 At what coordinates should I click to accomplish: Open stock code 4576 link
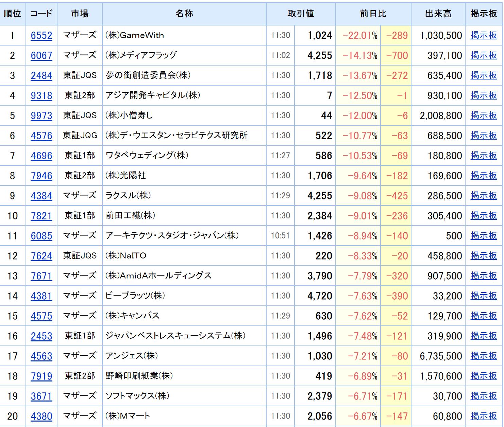41,136
